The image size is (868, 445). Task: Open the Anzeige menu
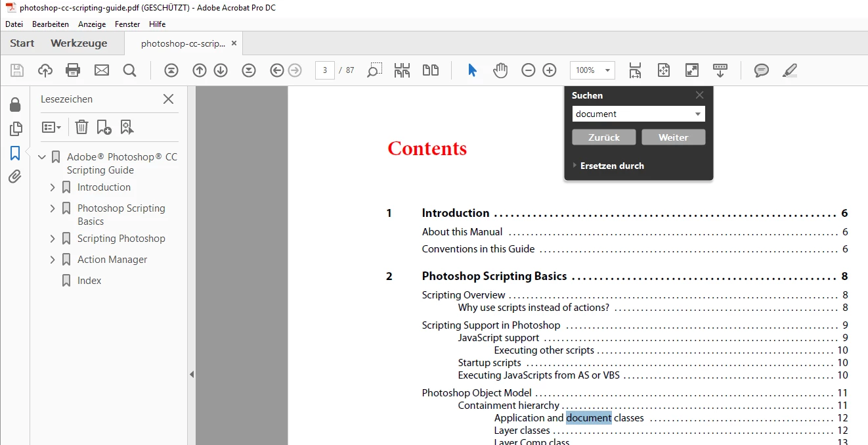(92, 24)
